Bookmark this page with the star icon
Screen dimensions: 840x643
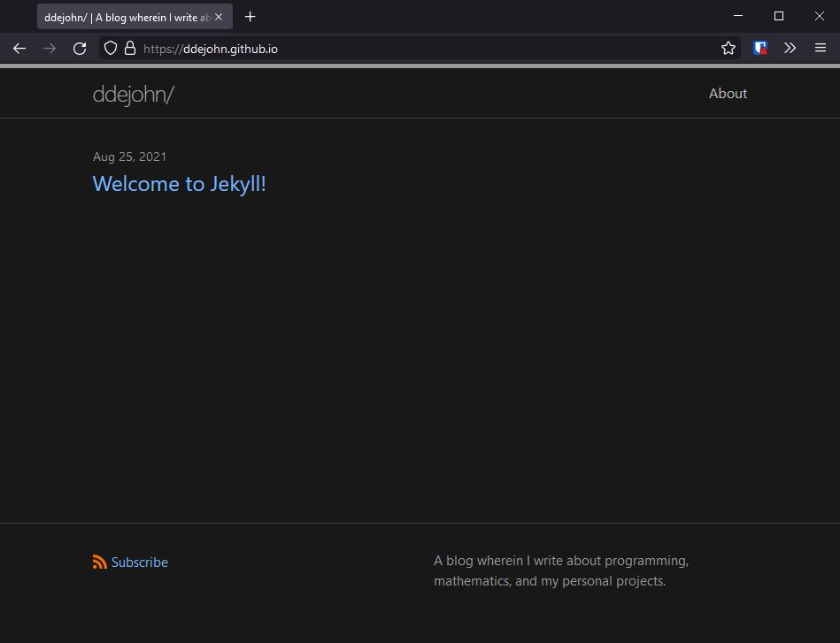click(x=728, y=49)
